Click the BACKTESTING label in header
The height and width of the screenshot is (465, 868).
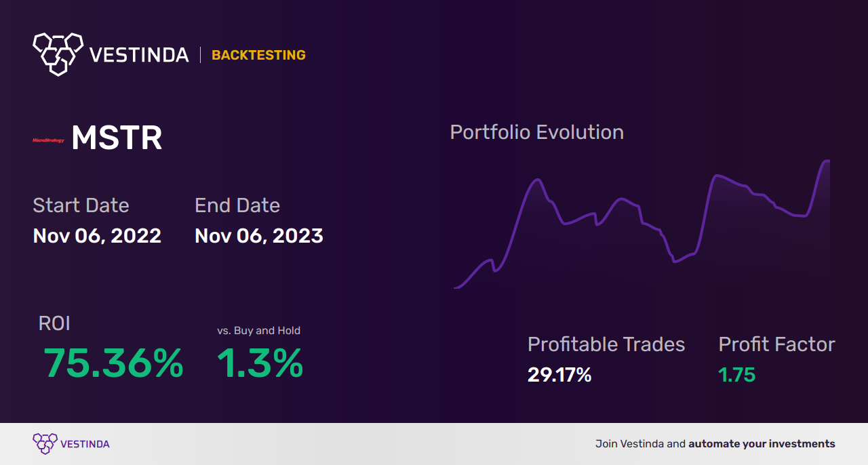[x=258, y=56]
